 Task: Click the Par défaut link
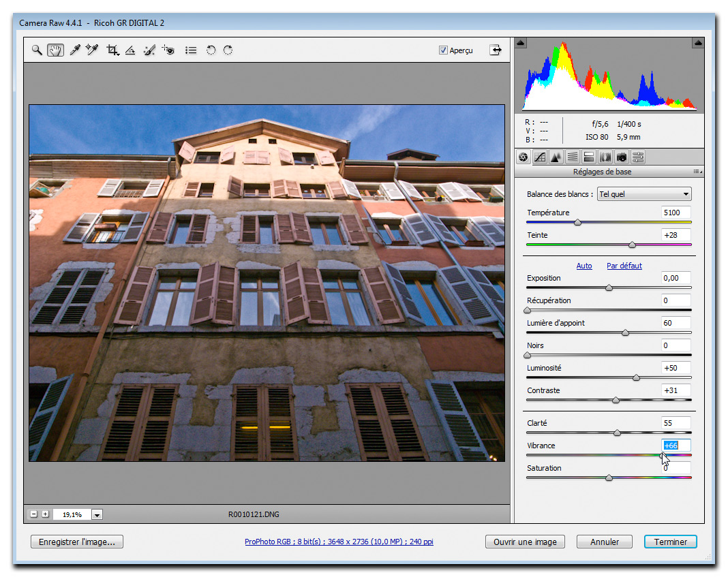coord(624,266)
